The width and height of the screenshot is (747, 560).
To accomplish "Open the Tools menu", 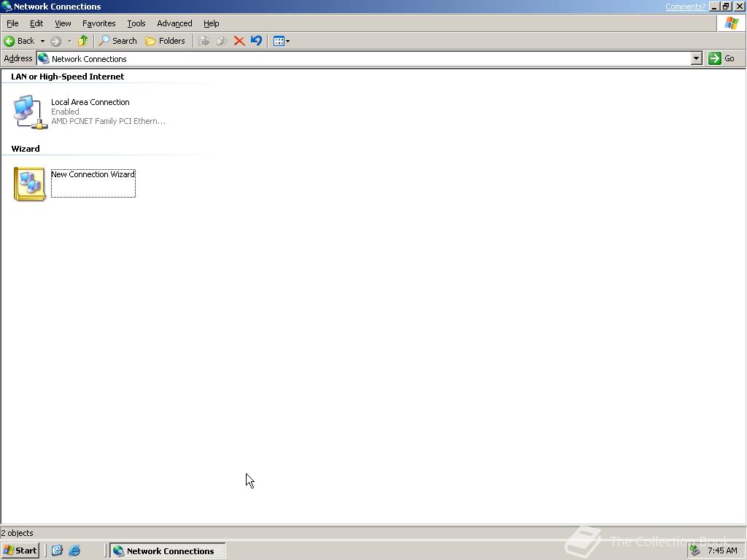I will (136, 23).
